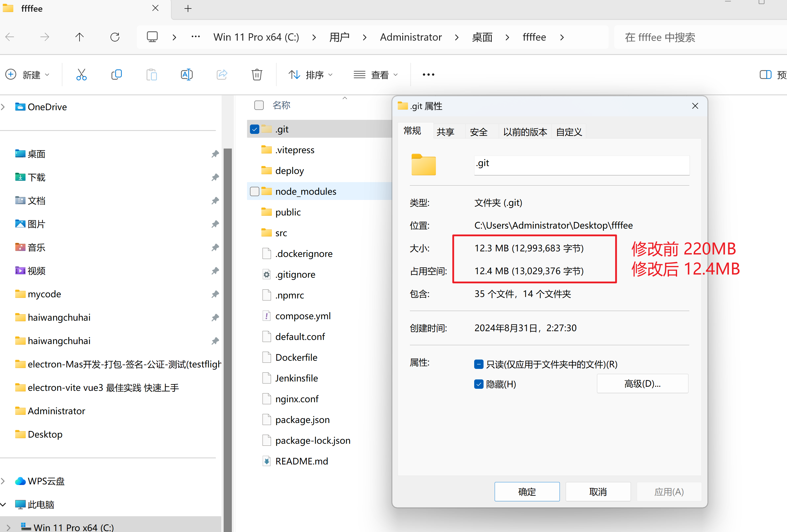Viewport: 787px width, 532px height.
Task: Select the package-lock.json file
Action: [x=306, y=441]
